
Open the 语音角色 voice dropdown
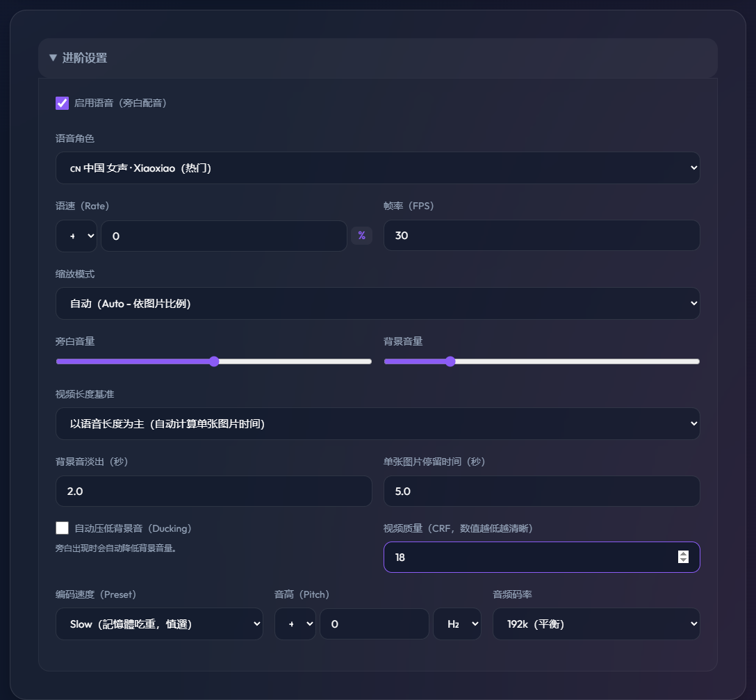377,168
